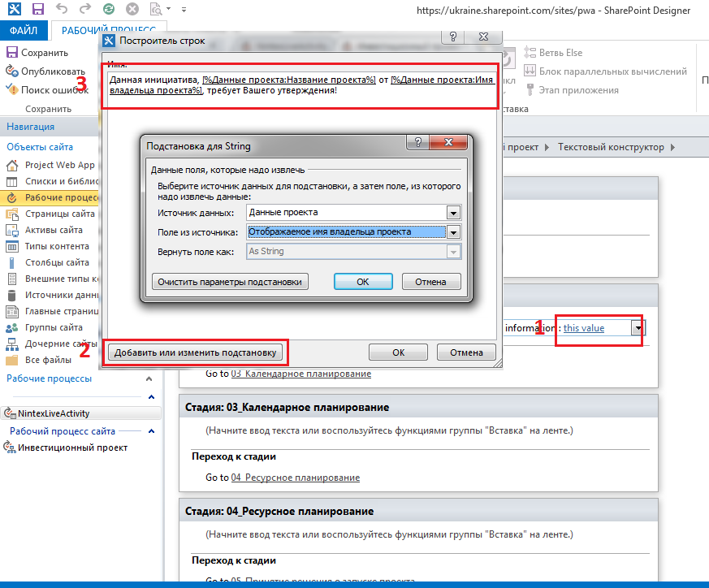Click Опубликовать in the ribbon
The height and width of the screenshot is (588, 709).
(45, 71)
